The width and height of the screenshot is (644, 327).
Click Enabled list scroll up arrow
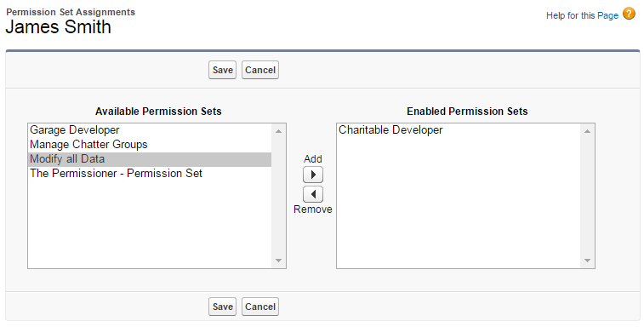[x=587, y=131]
